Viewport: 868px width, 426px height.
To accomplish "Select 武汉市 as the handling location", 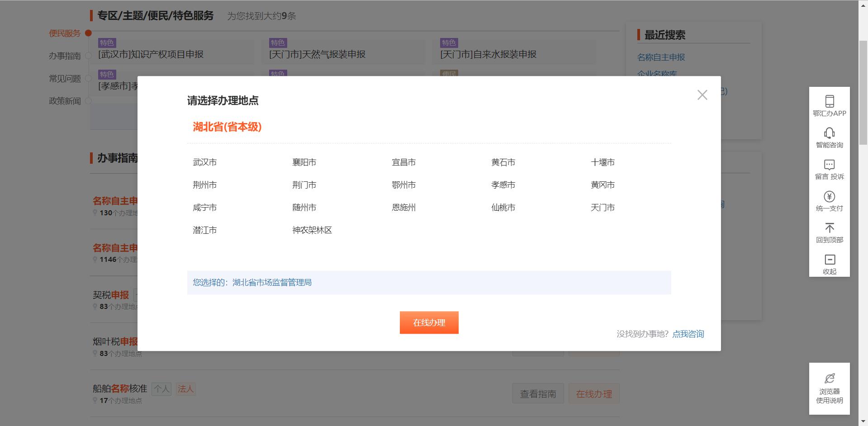I will [x=205, y=162].
